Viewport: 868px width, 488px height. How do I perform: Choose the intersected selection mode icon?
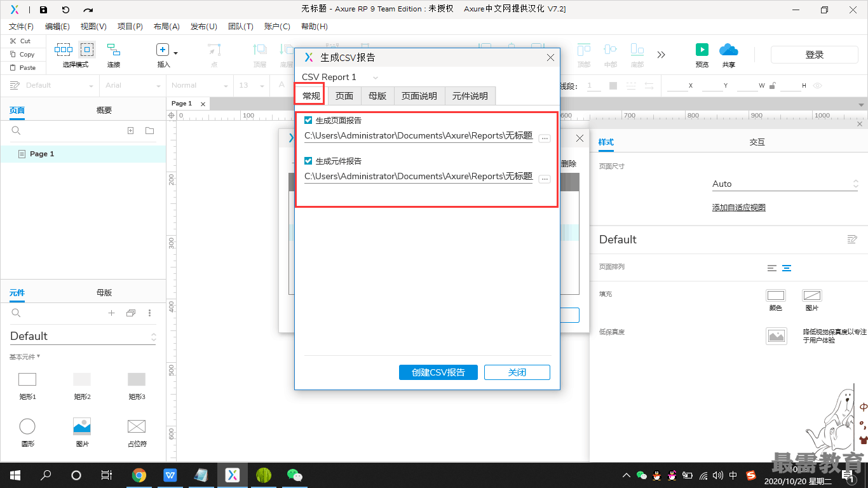64,49
